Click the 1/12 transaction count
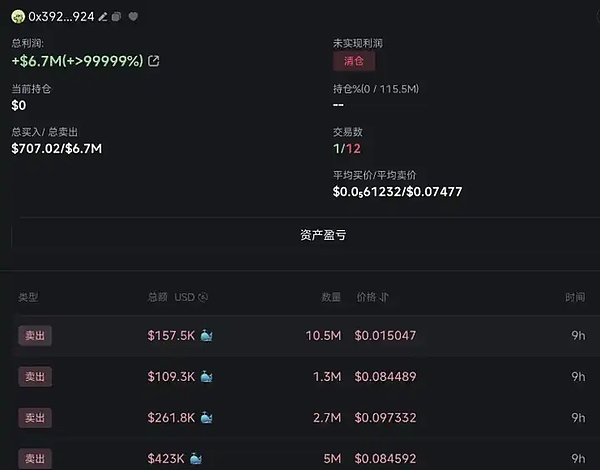The image size is (600, 470). [x=347, y=149]
